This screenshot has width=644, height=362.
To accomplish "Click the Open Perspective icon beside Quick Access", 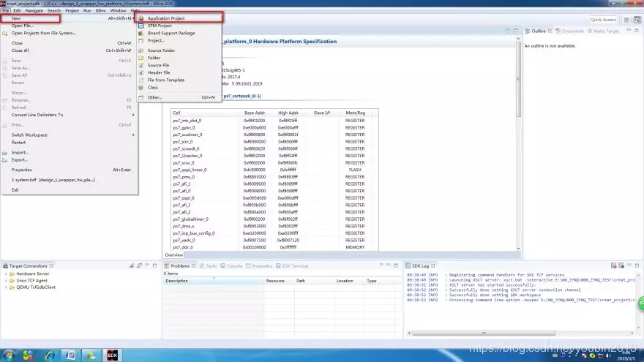I will click(x=627, y=20).
